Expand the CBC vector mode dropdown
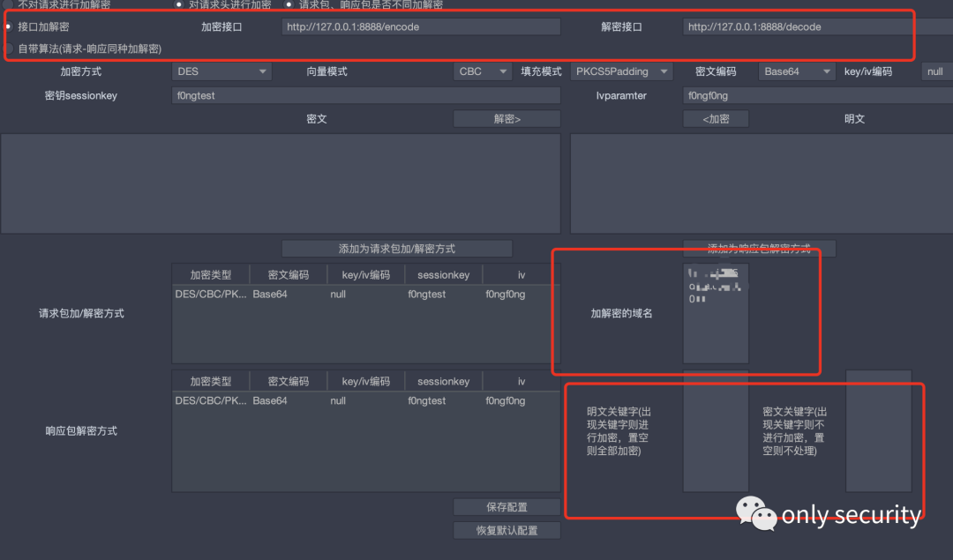Viewport: 953px width, 560px height. click(484, 71)
